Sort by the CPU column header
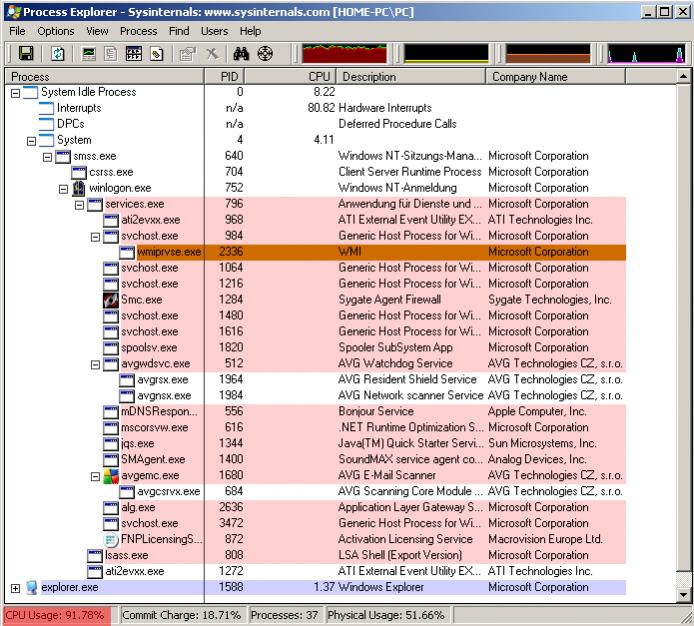694x626 pixels. [291, 77]
